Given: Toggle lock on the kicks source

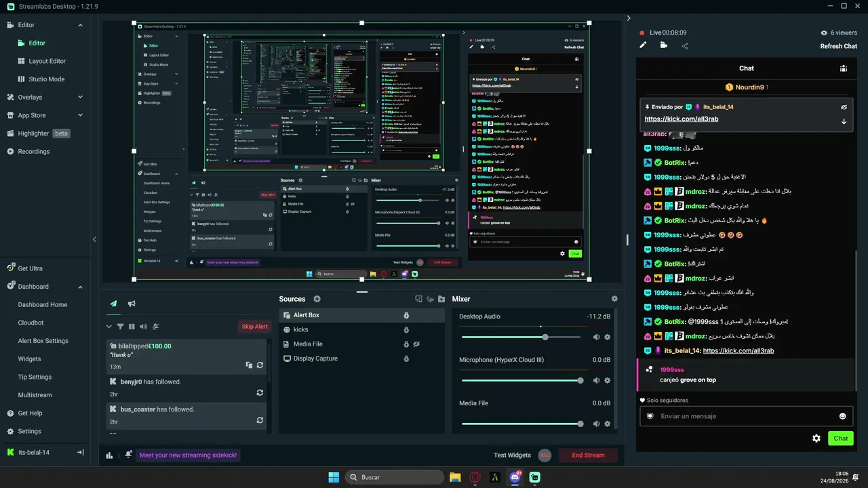Looking at the screenshot, I should (x=406, y=329).
